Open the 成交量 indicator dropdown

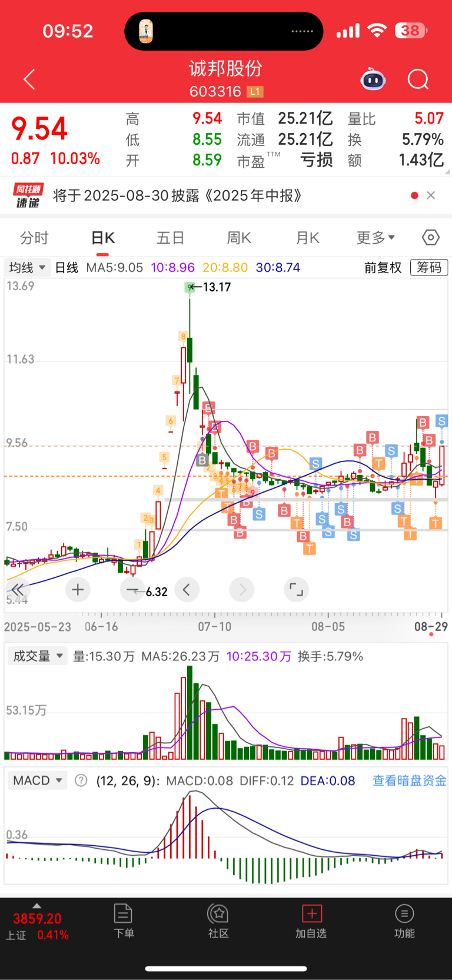[x=38, y=656]
